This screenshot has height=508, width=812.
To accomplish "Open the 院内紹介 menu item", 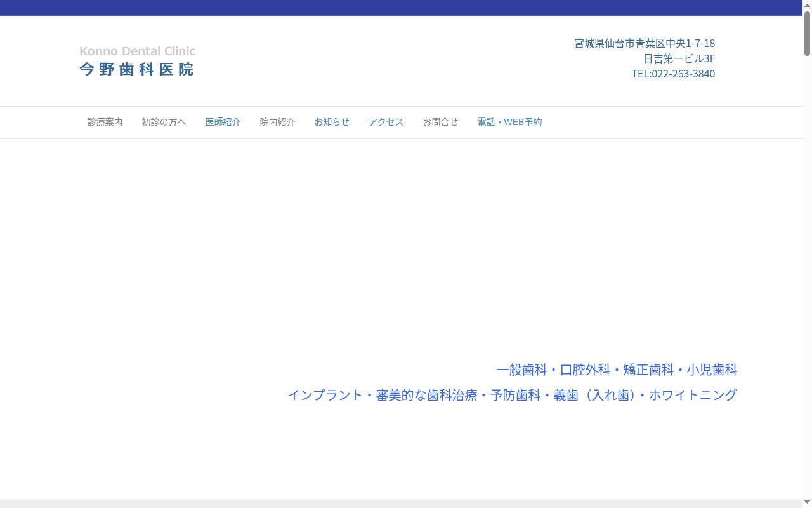I will (277, 122).
